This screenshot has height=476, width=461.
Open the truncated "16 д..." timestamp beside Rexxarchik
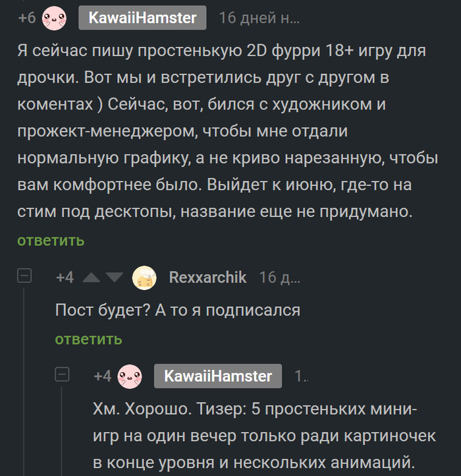click(x=279, y=278)
